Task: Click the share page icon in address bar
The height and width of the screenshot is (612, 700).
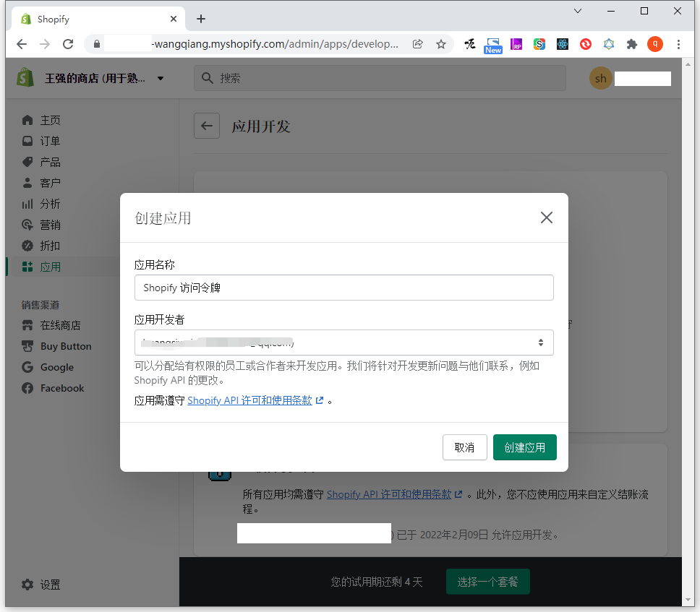Action: click(417, 44)
